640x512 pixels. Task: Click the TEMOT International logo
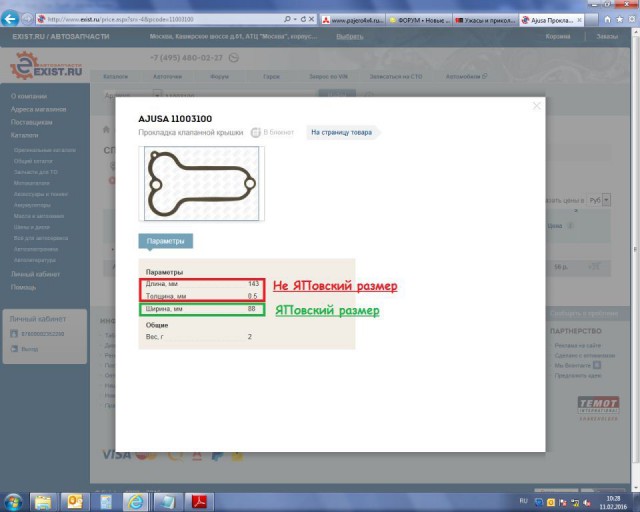pyautogui.click(x=598, y=408)
